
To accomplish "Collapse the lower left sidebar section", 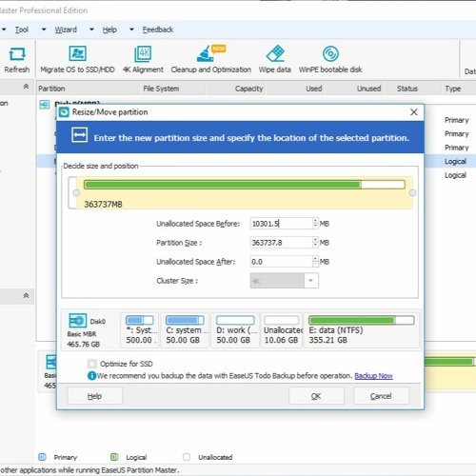I will tap(26, 296).
